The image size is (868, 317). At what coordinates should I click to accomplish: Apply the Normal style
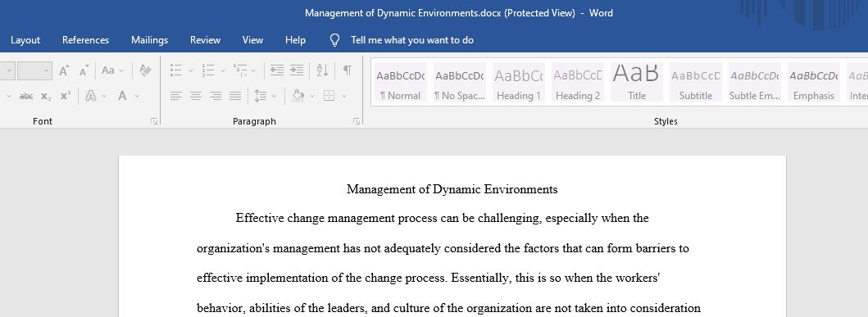tap(401, 82)
